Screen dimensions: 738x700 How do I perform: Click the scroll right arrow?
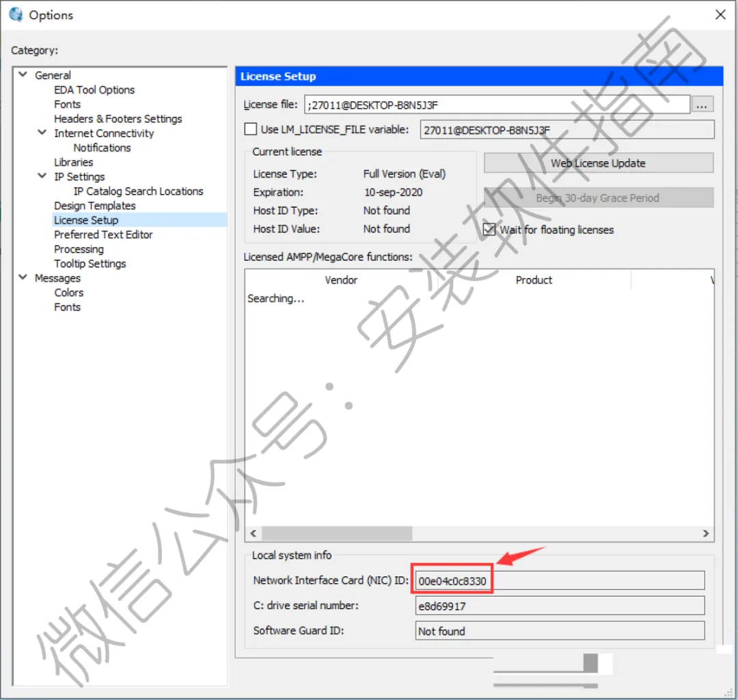[x=705, y=533]
